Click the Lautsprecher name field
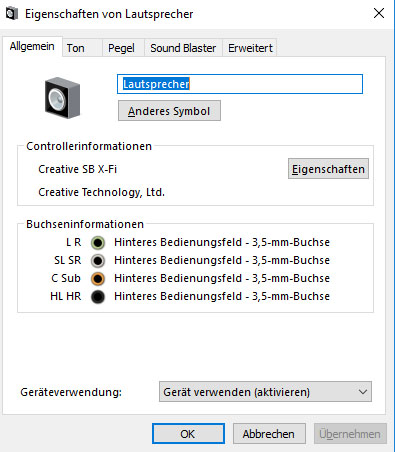Image resolution: width=395 pixels, height=452 pixels. (x=240, y=84)
